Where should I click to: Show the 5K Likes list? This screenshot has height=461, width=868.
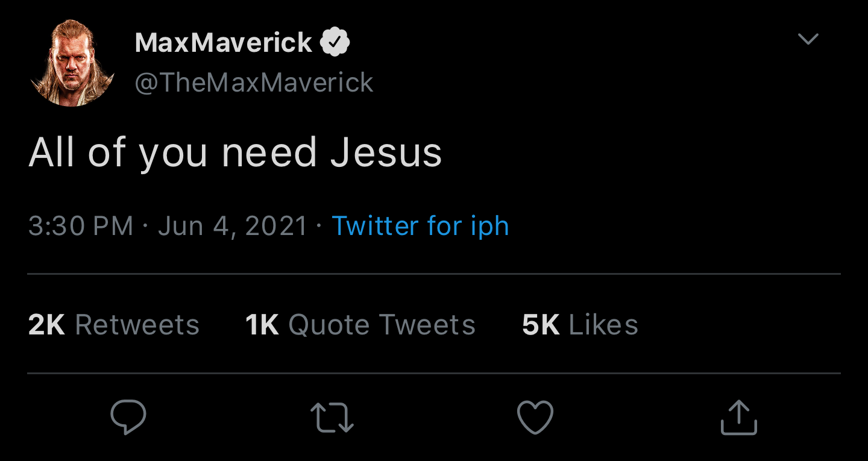point(580,324)
